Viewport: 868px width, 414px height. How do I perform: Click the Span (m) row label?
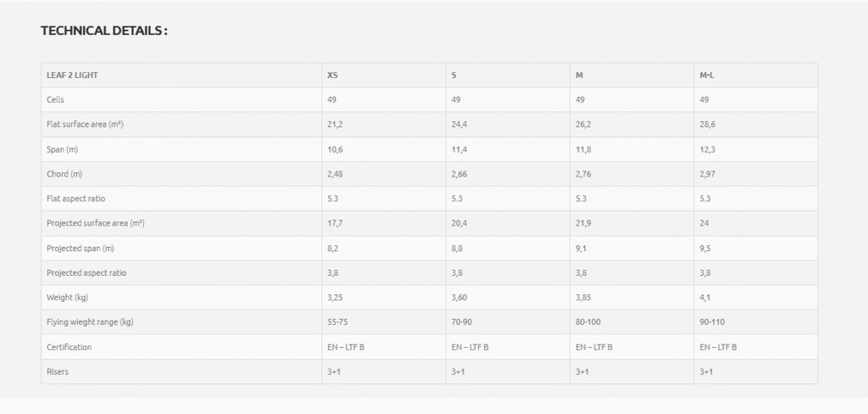click(64, 149)
